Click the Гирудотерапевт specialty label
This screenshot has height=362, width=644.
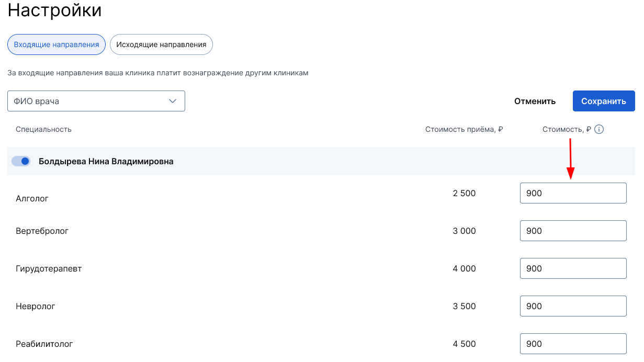click(x=49, y=269)
